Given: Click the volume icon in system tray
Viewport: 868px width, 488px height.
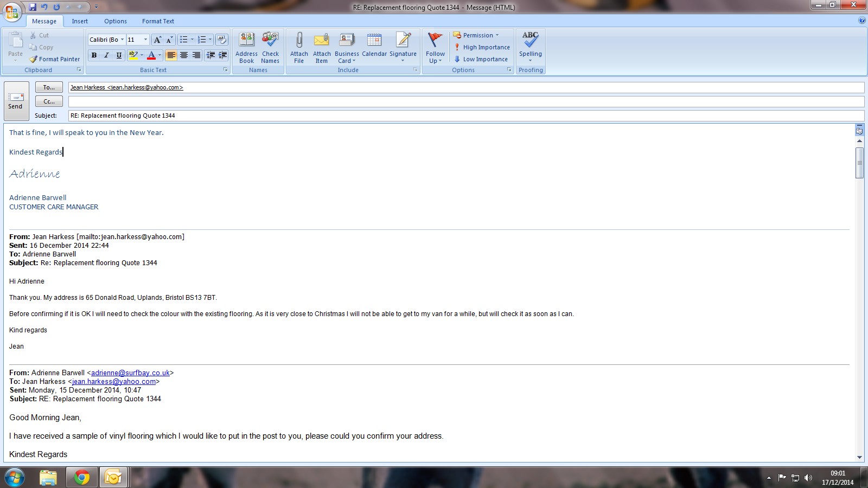Looking at the screenshot, I should point(808,478).
